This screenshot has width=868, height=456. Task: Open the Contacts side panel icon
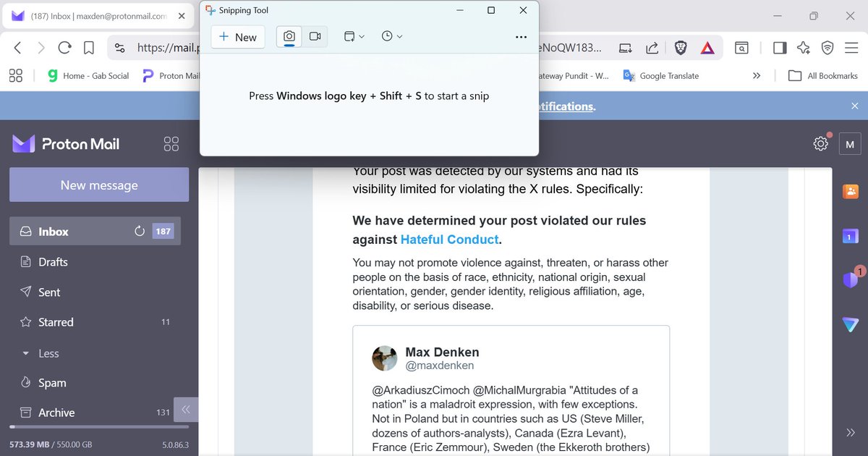tap(851, 191)
